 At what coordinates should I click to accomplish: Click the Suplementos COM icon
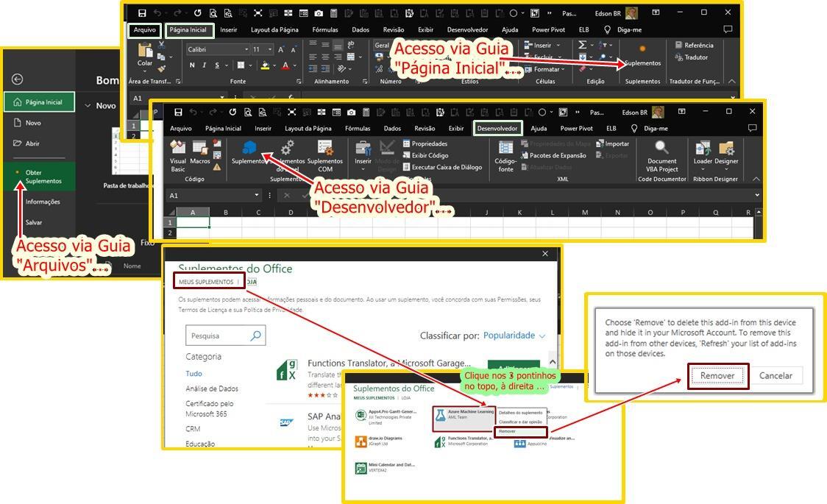[x=325, y=147]
